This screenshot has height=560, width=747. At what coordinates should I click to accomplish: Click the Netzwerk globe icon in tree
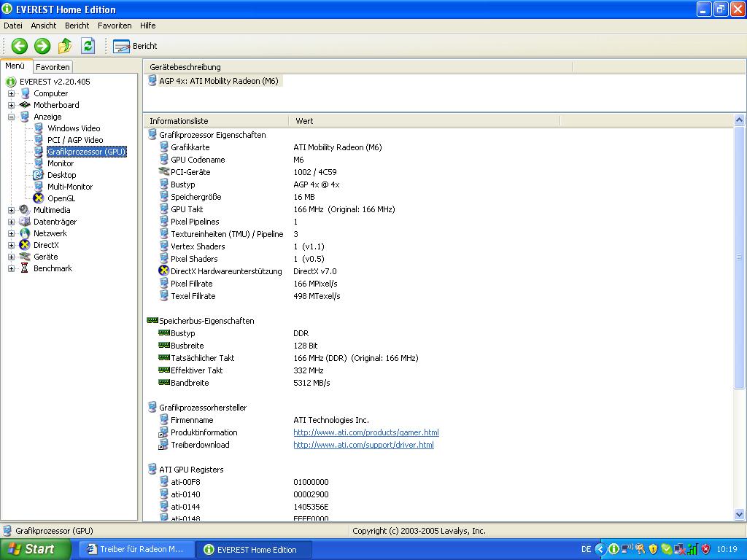25,233
